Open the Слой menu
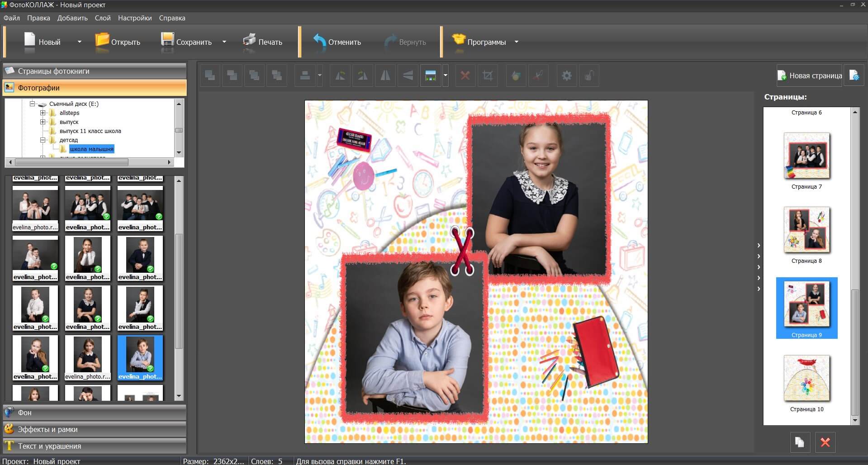 pyautogui.click(x=103, y=18)
